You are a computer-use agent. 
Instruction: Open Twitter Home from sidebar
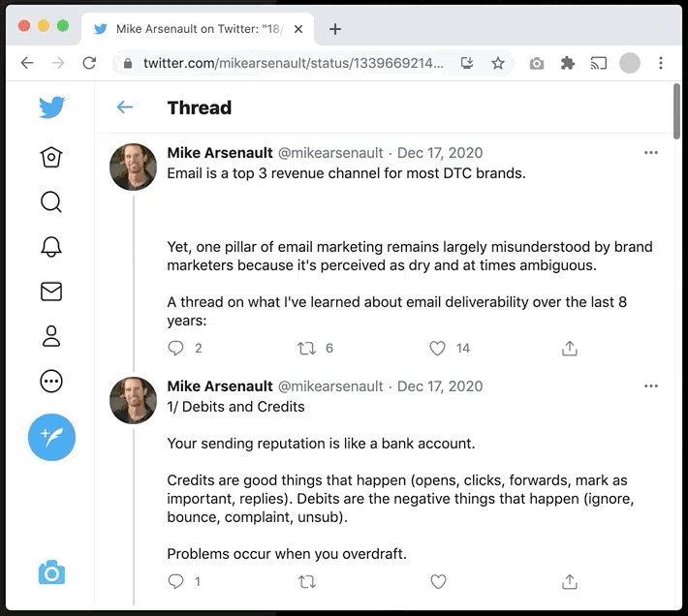click(x=51, y=157)
